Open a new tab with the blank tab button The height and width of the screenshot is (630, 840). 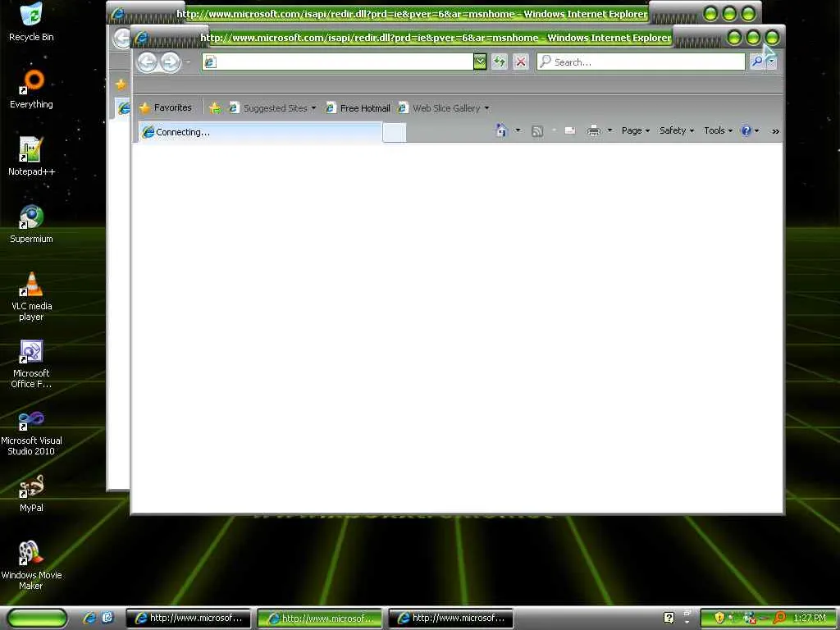(x=395, y=132)
